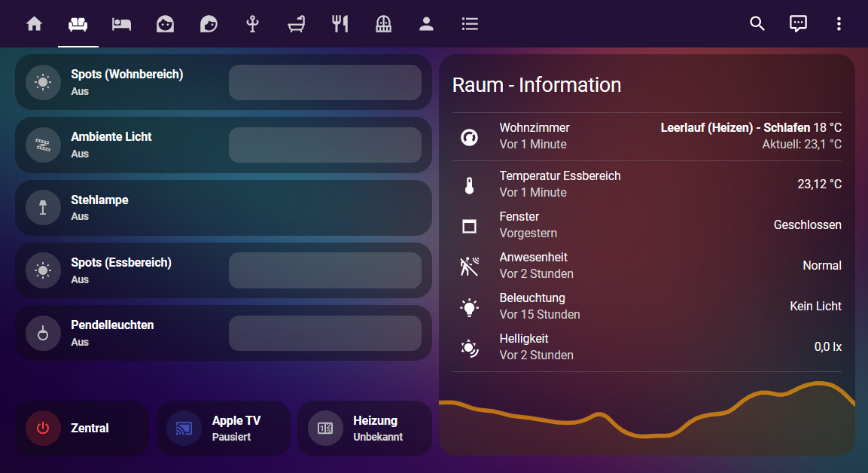868x473 pixels.
Task: Switch to the bedroom tab icon
Action: [121, 24]
